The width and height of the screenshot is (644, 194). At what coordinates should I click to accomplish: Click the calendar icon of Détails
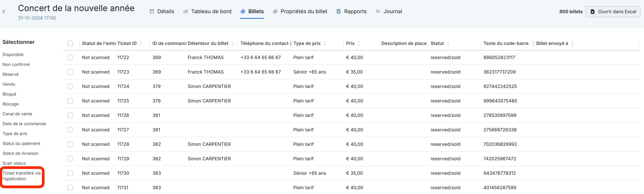(152, 11)
